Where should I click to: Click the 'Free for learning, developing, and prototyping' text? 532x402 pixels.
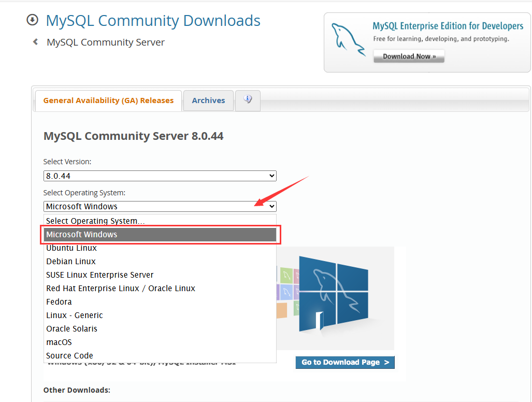pyautogui.click(x=441, y=39)
